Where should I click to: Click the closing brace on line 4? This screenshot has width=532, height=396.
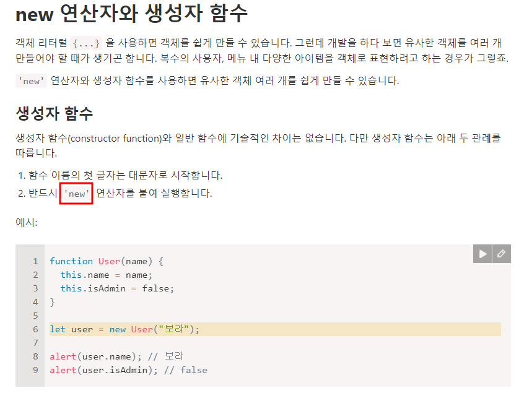click(52, 302)
